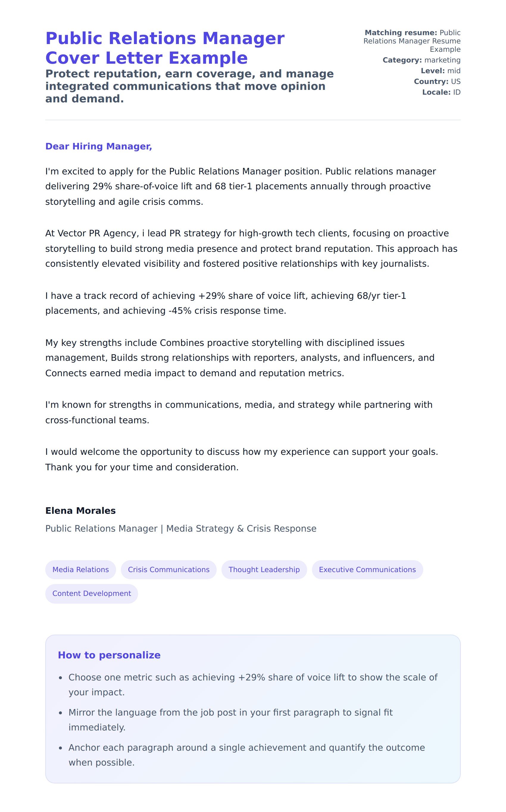Click the Dear Hiring Manager greeting
This screenshot has height=812, width=506.
(99, 146)
